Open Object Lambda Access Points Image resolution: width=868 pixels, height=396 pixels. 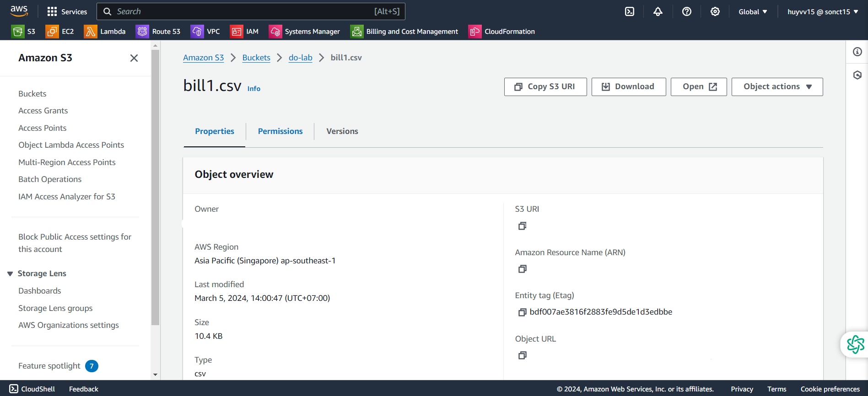(71, 145)
